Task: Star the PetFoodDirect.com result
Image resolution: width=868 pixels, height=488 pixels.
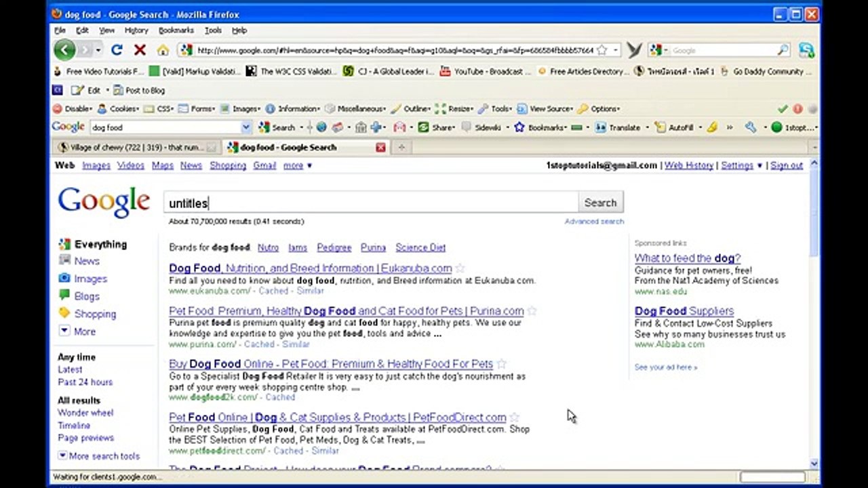Action: (x=514, y=418)
